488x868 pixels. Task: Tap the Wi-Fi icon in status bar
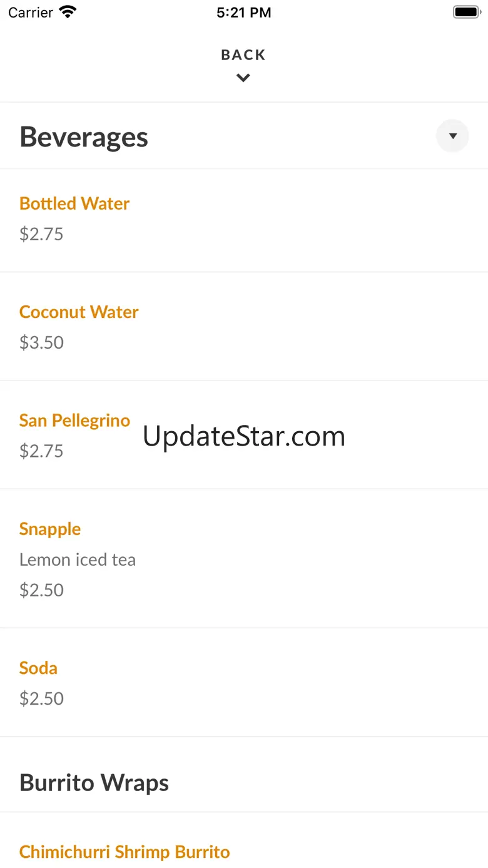coord(68,12)
